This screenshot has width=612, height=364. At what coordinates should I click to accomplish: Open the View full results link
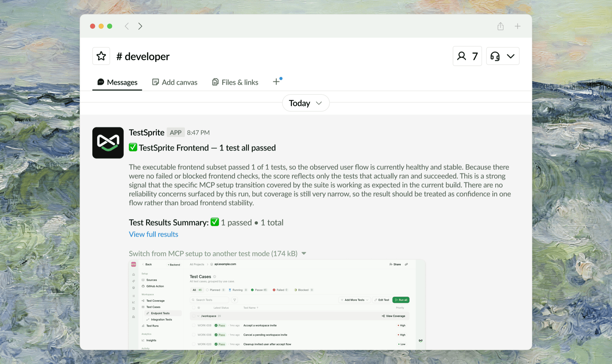coord(153,234)
